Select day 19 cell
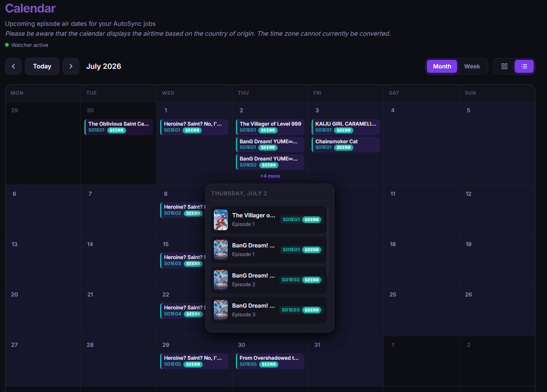Screen dimensions: 547x392 point(497,260)
